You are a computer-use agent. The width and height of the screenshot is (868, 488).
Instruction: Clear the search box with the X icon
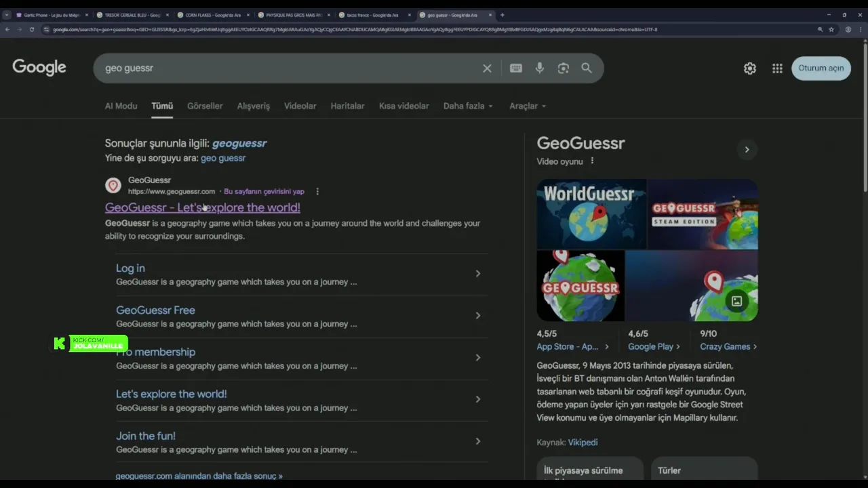[487, 68]
